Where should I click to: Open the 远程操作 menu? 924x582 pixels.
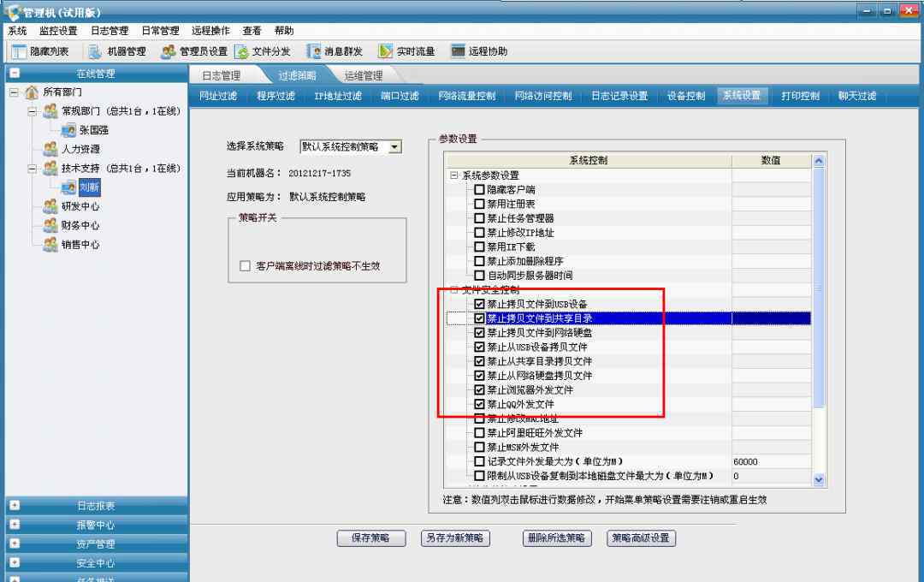211,31
